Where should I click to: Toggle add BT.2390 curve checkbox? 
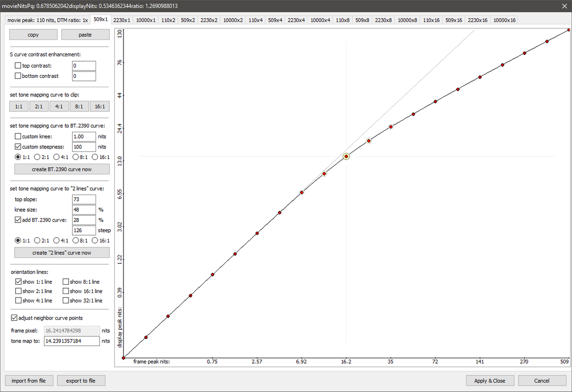(x=18, y=220)
